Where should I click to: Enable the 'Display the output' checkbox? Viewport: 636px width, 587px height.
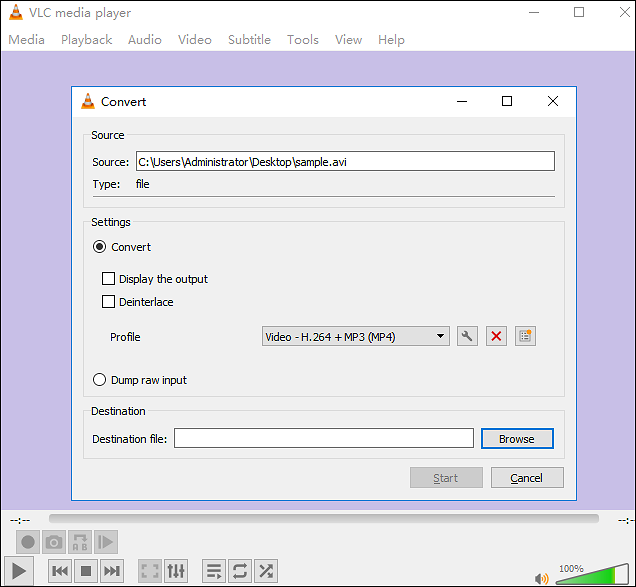(109, 279)
